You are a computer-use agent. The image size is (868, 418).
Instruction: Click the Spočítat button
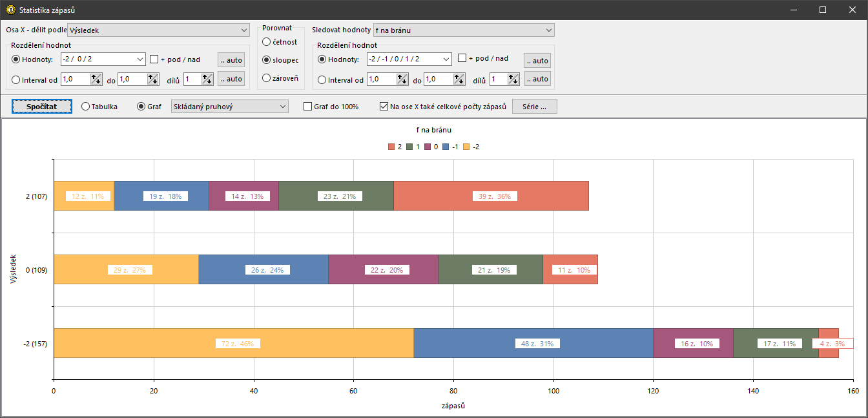coord(42,107)
